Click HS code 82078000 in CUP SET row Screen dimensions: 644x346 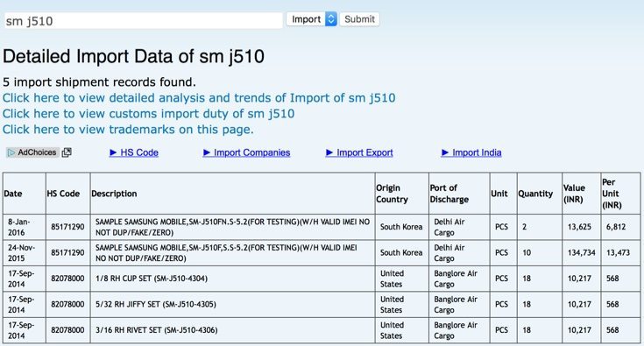(67, 279)
